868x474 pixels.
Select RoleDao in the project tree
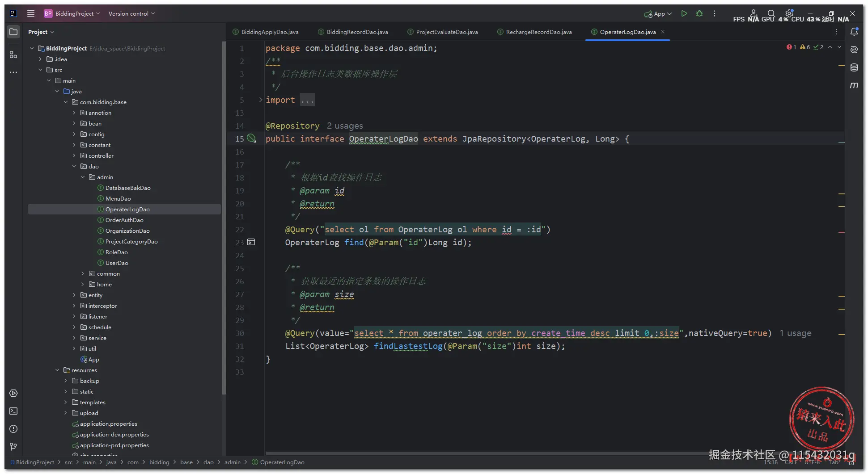point(117,252)
